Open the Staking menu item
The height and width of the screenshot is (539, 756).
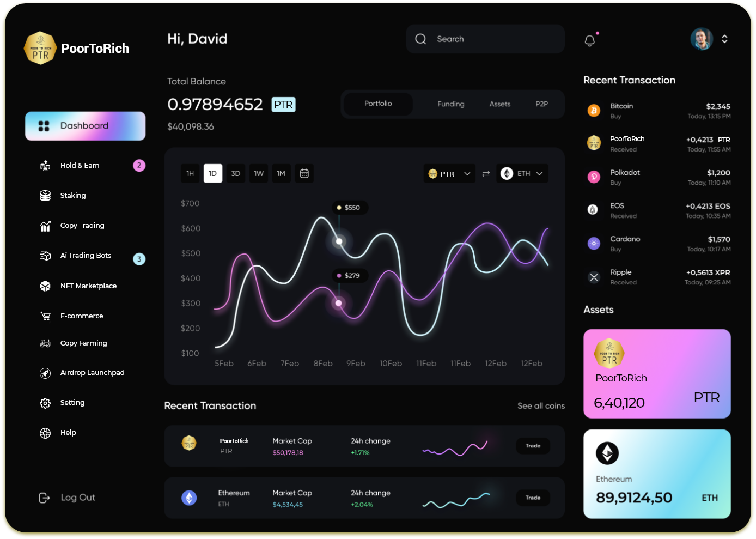pyautogui.click(x=73, y=196)
